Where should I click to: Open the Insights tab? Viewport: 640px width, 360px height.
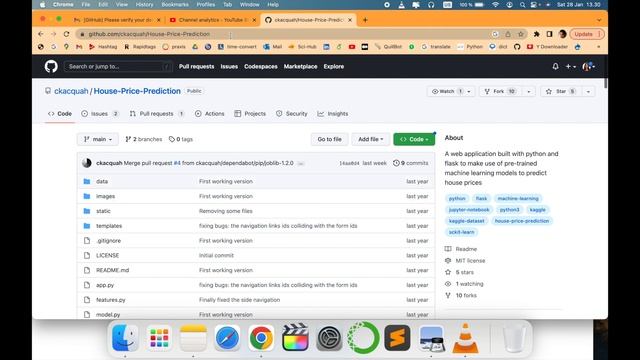[x=333, y=114]
